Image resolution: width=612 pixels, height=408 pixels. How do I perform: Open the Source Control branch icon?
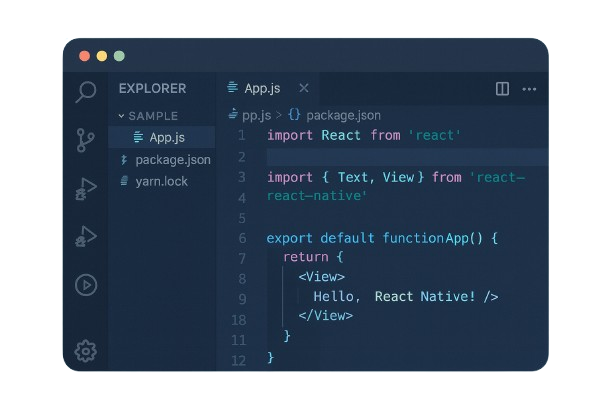[x=85, y=140]
